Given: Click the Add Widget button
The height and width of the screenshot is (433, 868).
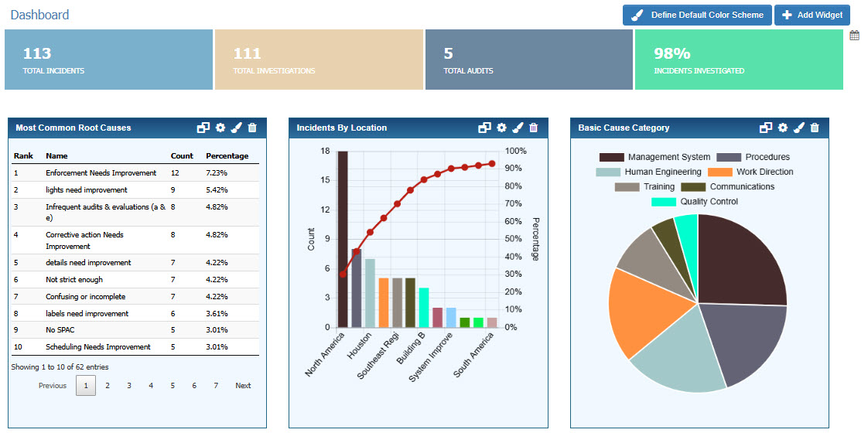Looking at the screenshot, I should (812, 15).
